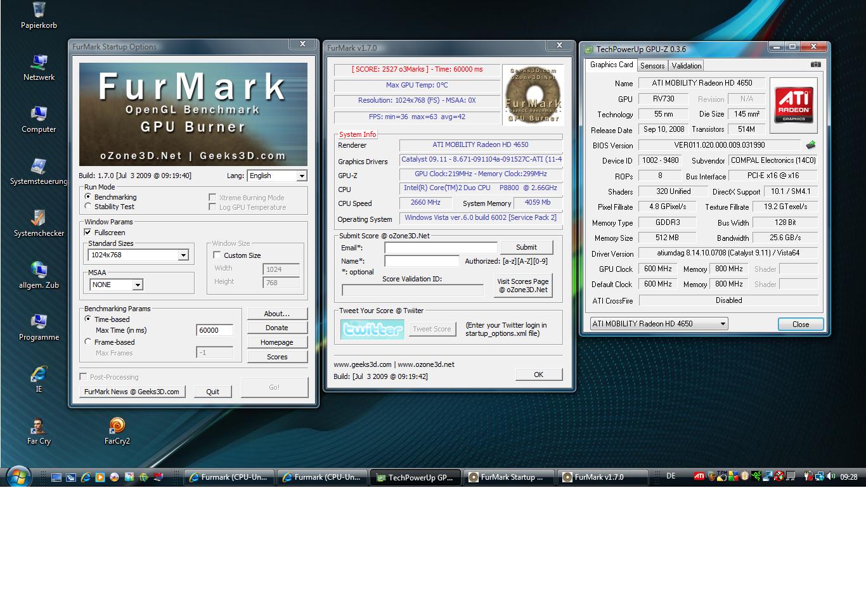Image resolution: width=866 pixels, height=616 pixels.
Task: Click the Max Time (in ms) input field
Action: pos(215,330)
